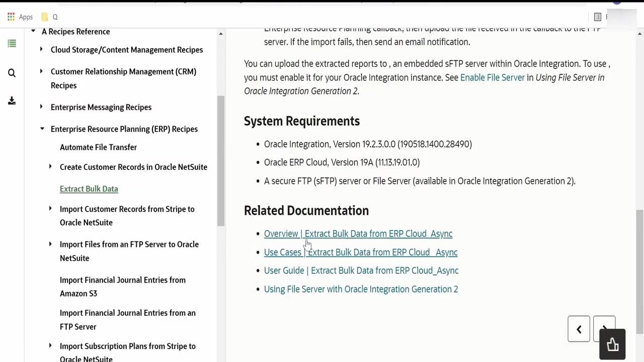This screenshot has width=644, height=362.
Task: Click the navigation tree scrollbar thumb
Action: (220, 161)
